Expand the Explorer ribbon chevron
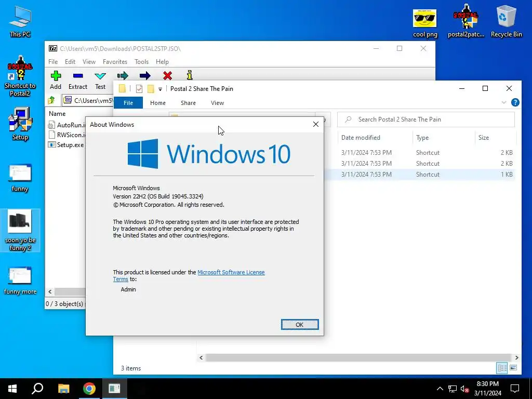The height and width of the screenshot is (399, 532). coord(504,102)
